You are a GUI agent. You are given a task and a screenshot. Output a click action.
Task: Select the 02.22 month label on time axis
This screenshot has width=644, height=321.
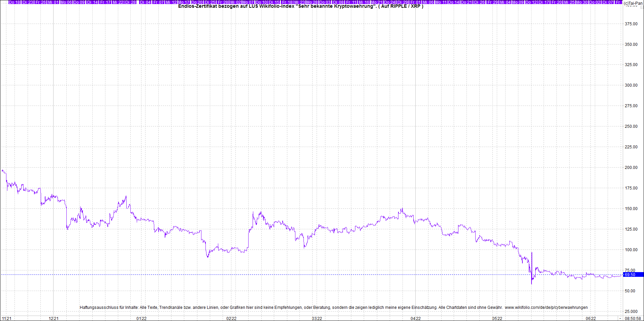tap(231, 318)
